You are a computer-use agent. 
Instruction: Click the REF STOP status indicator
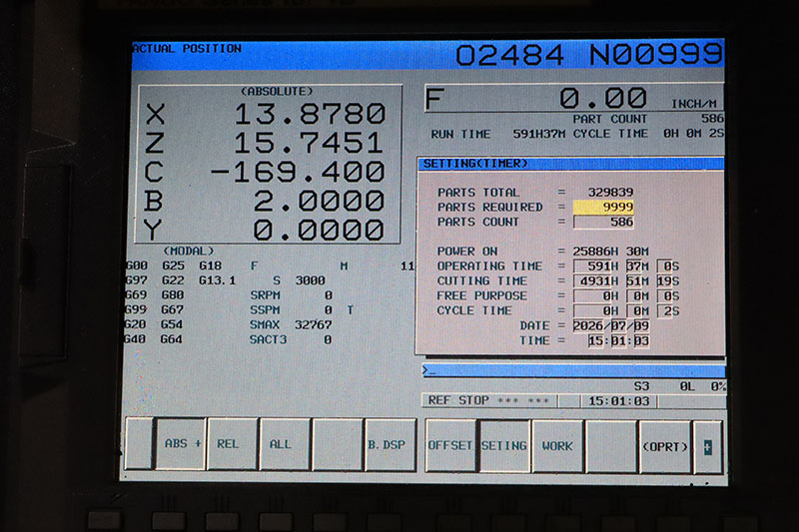(458, 400)
